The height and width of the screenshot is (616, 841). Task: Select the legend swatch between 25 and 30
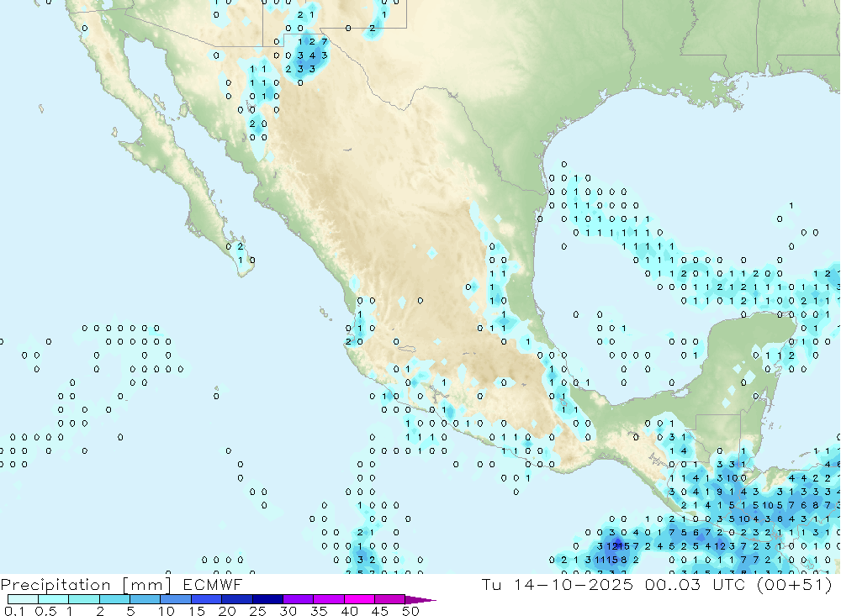[x=267, y=599]
